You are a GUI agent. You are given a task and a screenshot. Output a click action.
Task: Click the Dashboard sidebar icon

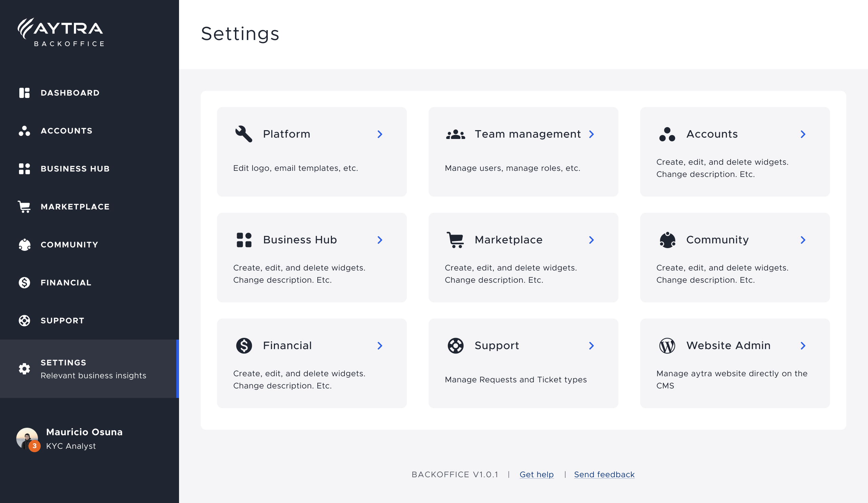24,93
